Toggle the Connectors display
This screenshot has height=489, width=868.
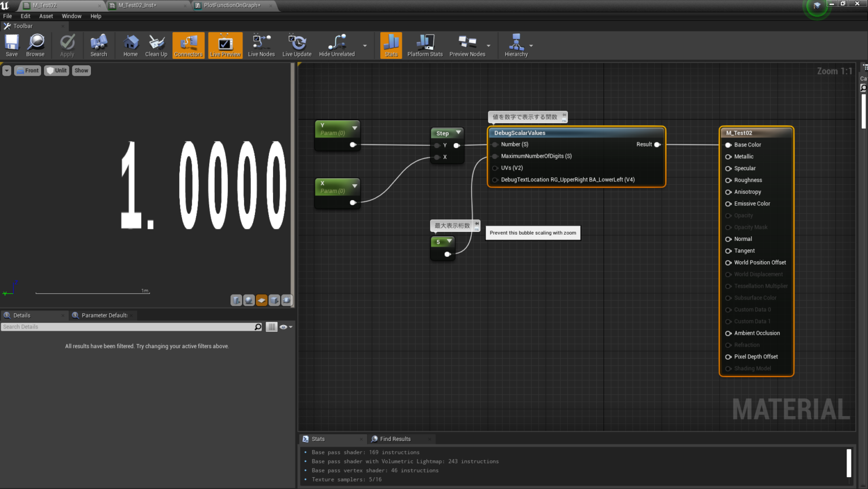point(188,45)
